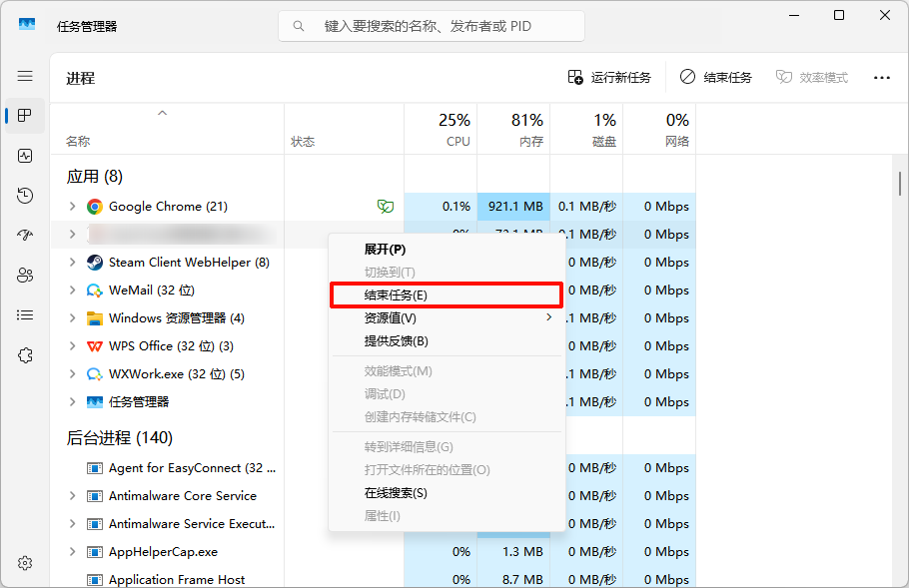909x588 pixels.
Task: Open the Startup apps panel
Action: point(25,236)
